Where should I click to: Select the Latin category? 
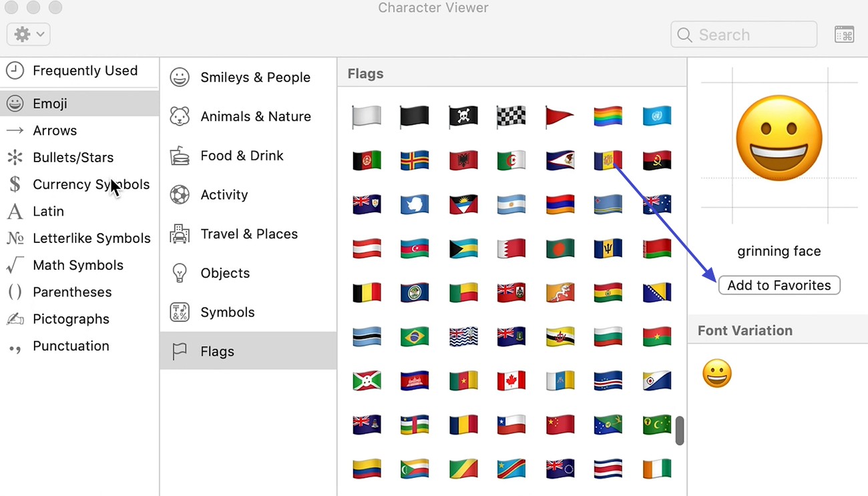pos(79,211)
